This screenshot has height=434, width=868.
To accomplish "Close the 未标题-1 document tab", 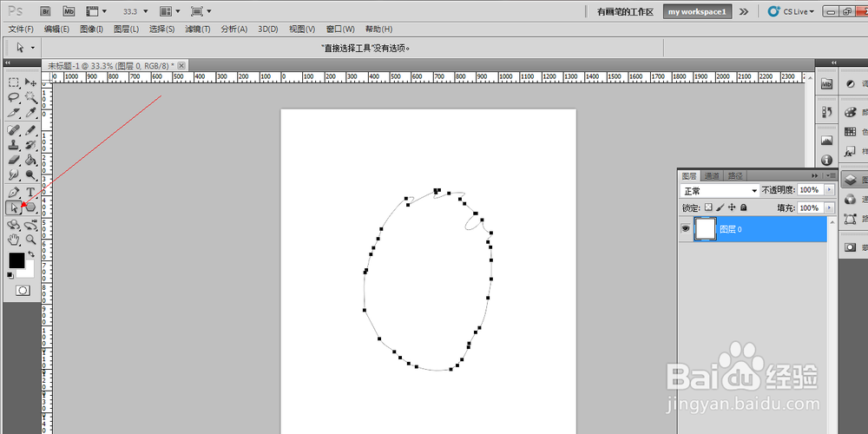I will point(181,65).
